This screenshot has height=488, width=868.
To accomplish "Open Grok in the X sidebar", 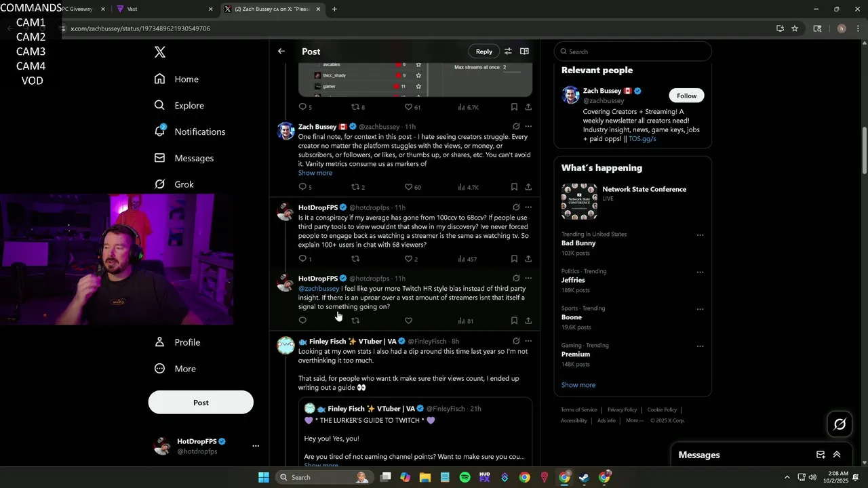I will 174,184.
